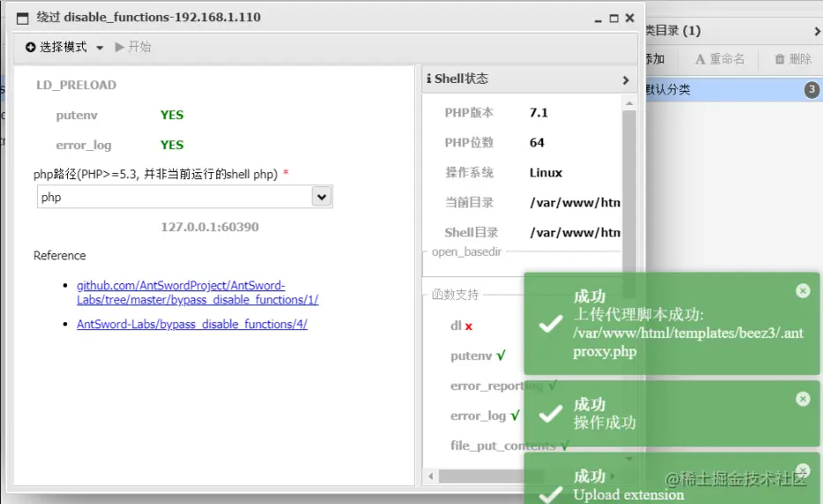This screenshot has height=504, width=823.
Task: Open the AntSword-Labs/bypass_disable_functions/4 link
Action: point(193,324)
